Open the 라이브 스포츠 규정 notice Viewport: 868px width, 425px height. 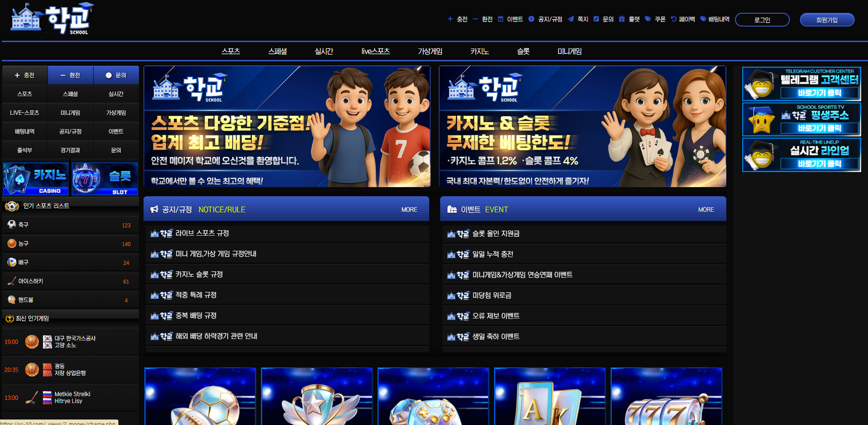(202, 233)
